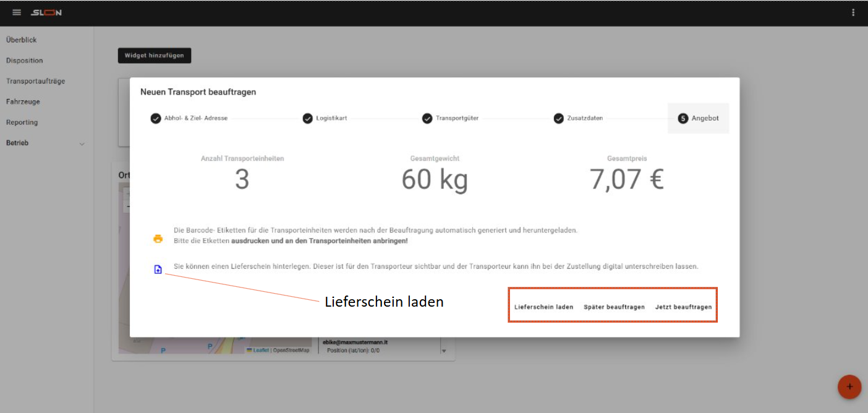Viewport: 868px width, 413px height.
Task: Click the SLON logo
Action: coord(46,13)
